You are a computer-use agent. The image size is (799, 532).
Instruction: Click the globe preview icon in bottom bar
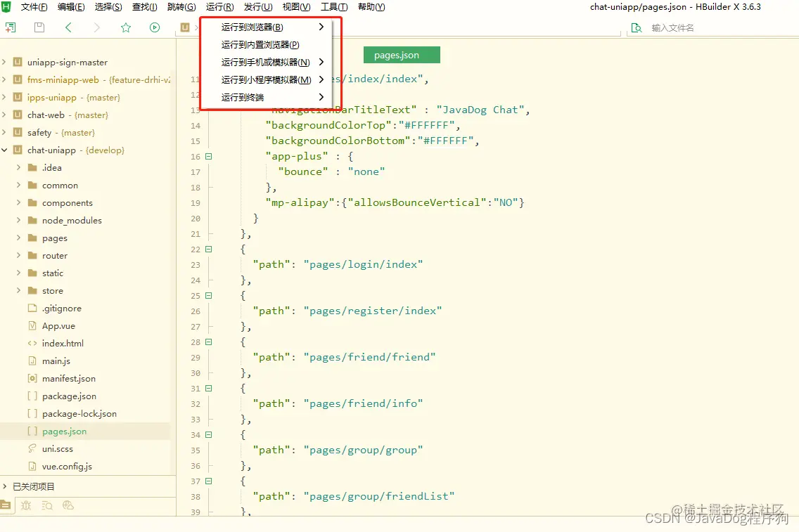[x=68, y=505]
